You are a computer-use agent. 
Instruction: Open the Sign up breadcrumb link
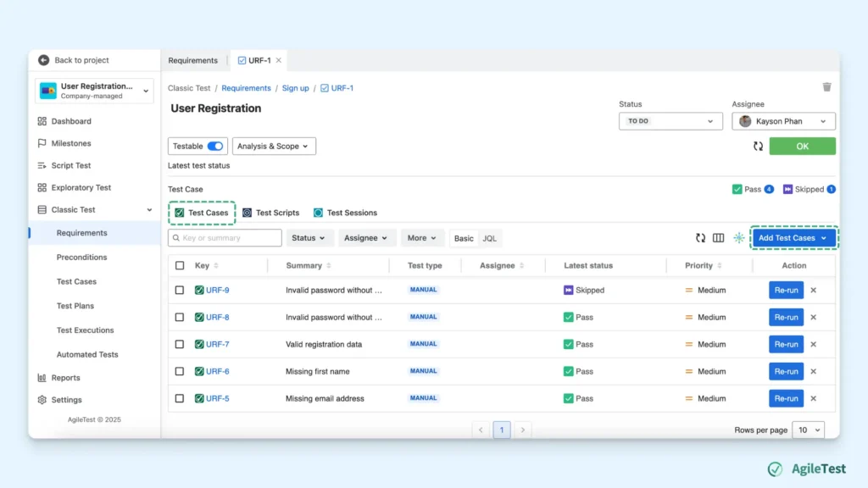[296, 88]
